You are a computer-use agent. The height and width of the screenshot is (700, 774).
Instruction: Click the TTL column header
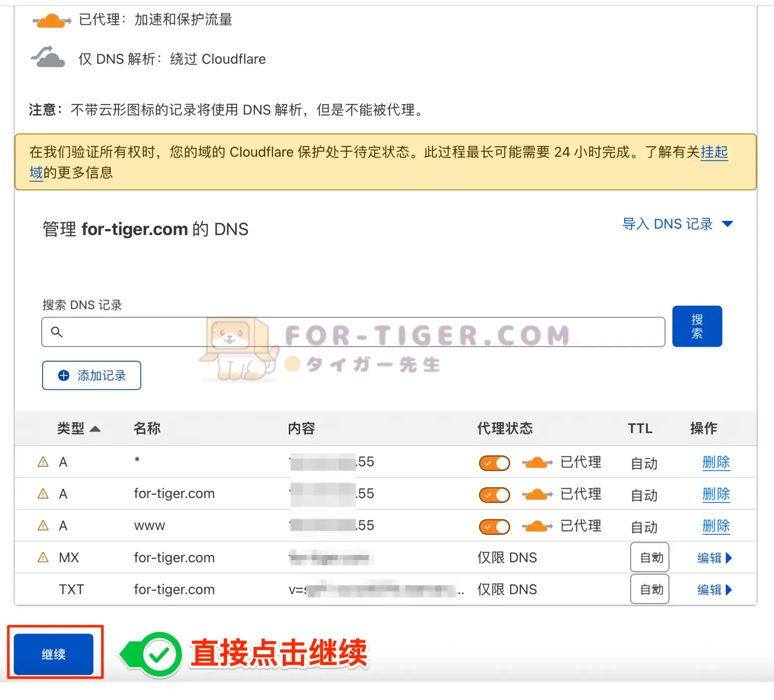coord(640,428)
